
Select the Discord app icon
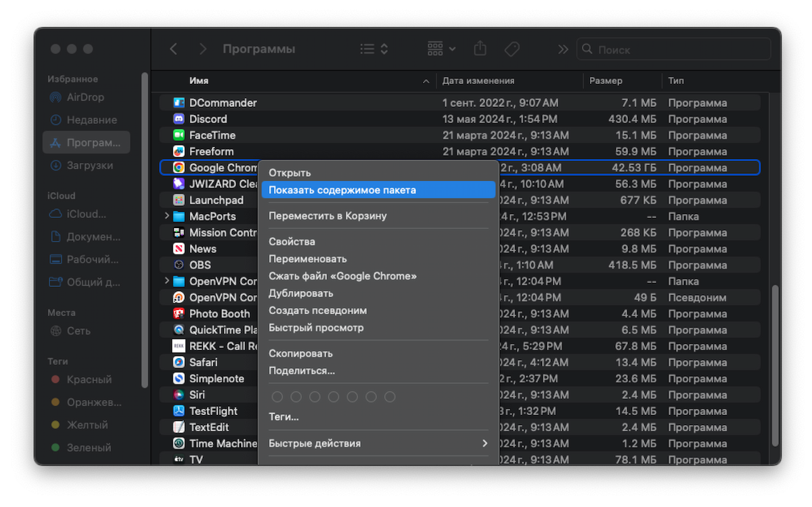[179, 119]
